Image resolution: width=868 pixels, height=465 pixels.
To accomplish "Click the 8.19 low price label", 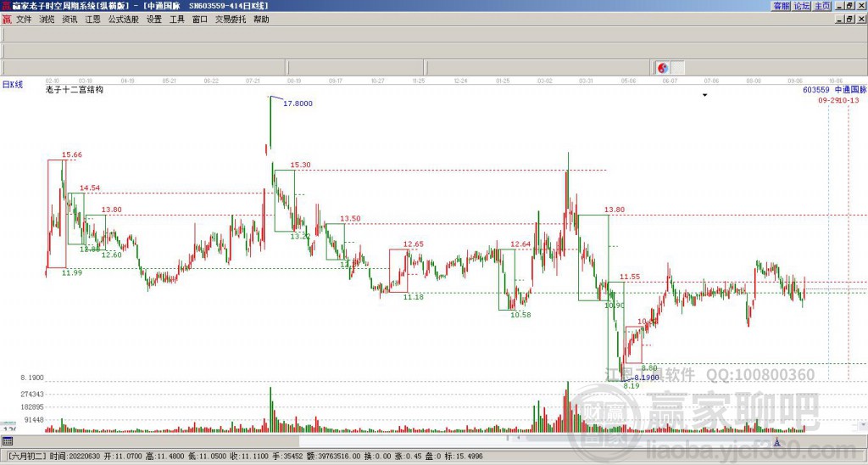I will coord(632,386).
